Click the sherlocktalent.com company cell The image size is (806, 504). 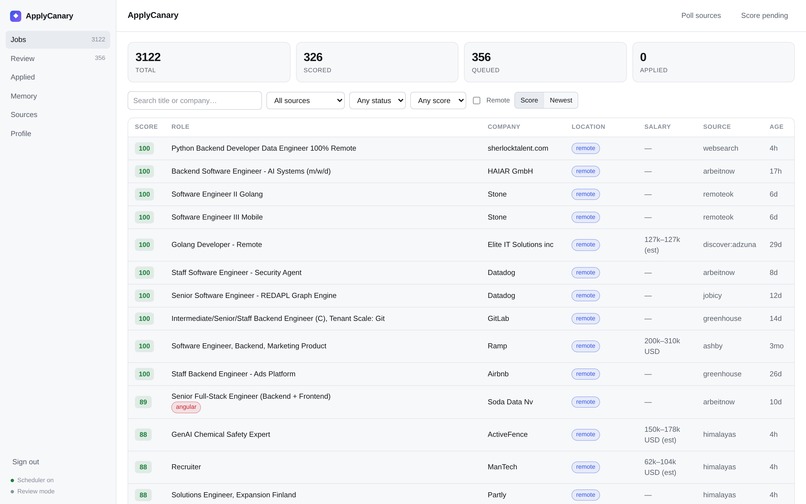click(518, 148)
